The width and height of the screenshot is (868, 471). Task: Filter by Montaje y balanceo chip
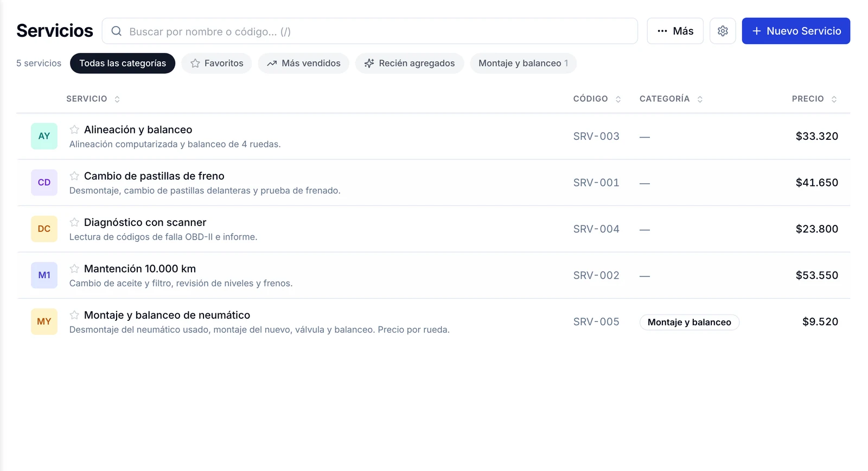[523, 63]
